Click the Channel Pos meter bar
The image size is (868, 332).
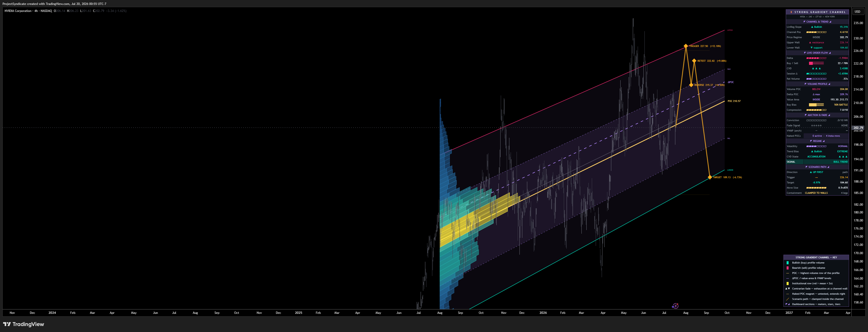(x=816, y=32)
